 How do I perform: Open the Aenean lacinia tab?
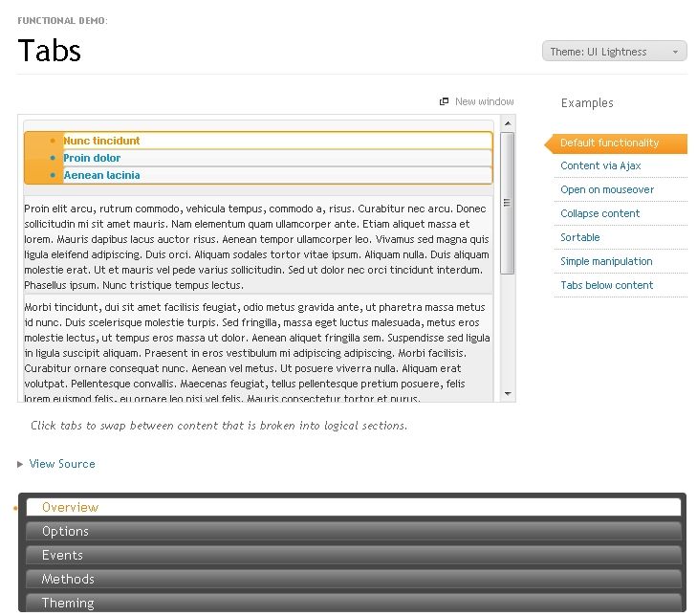(101, 175)
